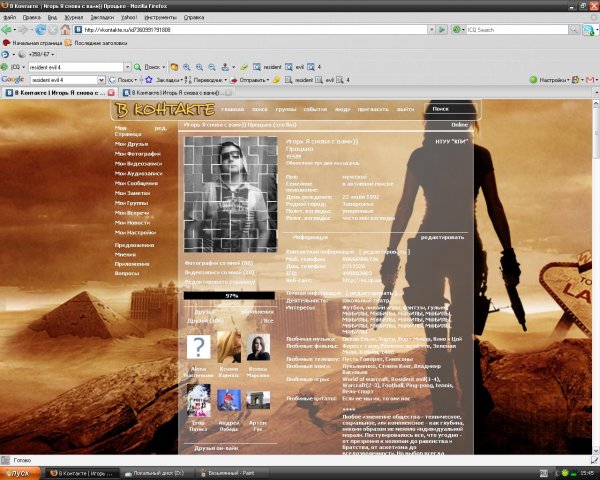Open 'Мои Друзья' in the left sidebar
Screen dimensions: 600x480
131,144
